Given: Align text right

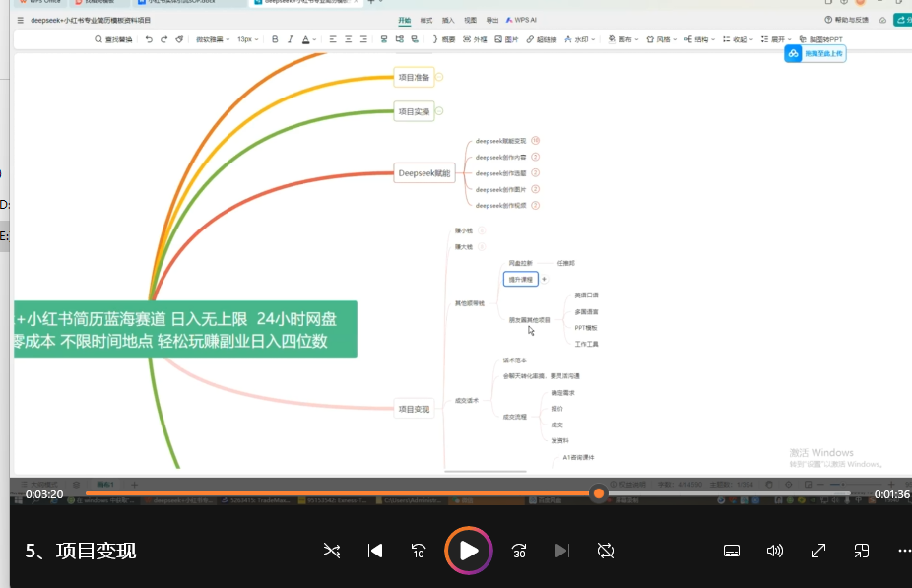Looking at the screenshot, I should click(363, 39).
